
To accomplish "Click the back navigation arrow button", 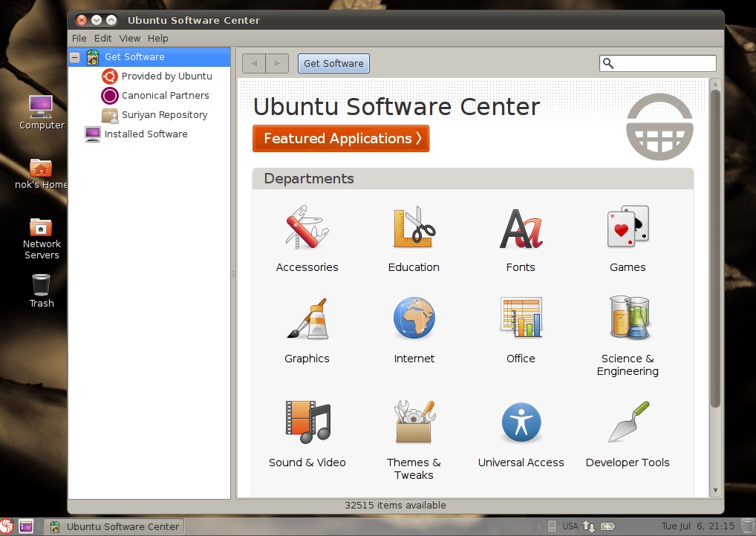I will (x=253, y=63).
